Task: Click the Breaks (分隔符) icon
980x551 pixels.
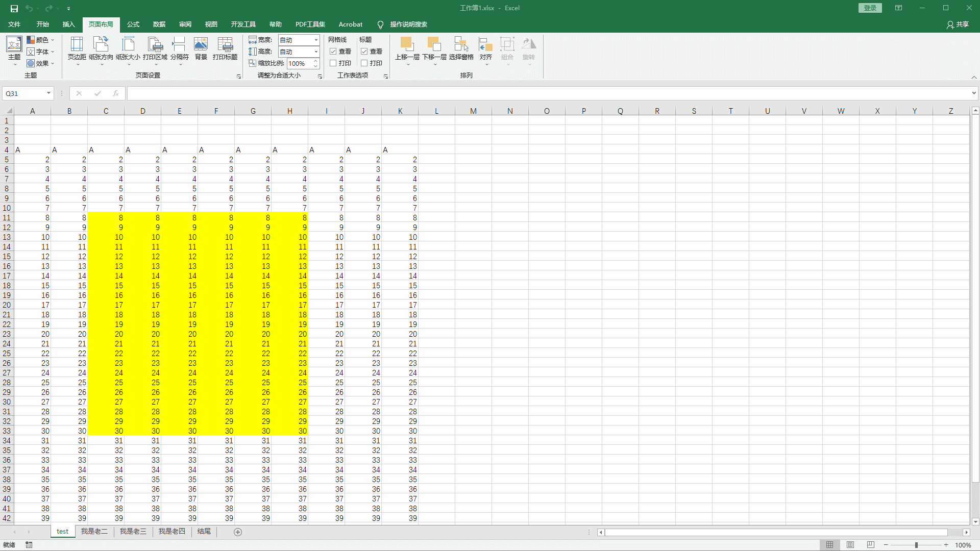Action: pos(180,51)
